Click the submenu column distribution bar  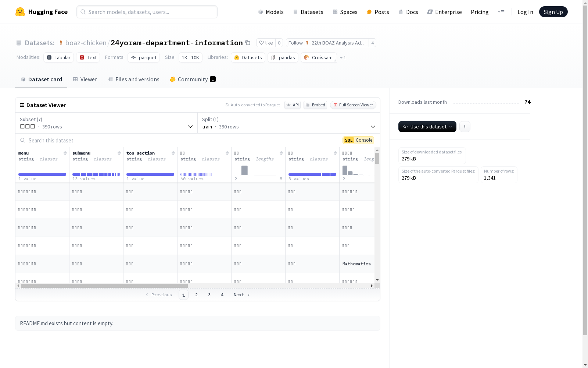tap(96, 174)
